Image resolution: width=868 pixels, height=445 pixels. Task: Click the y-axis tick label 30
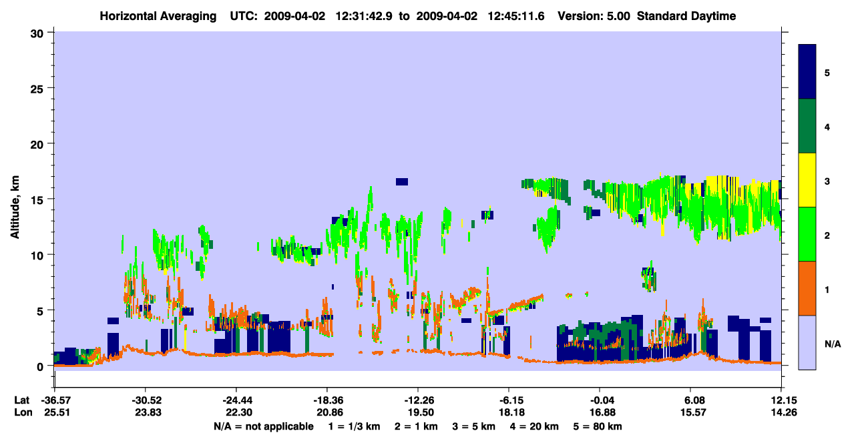click(39, 33)
